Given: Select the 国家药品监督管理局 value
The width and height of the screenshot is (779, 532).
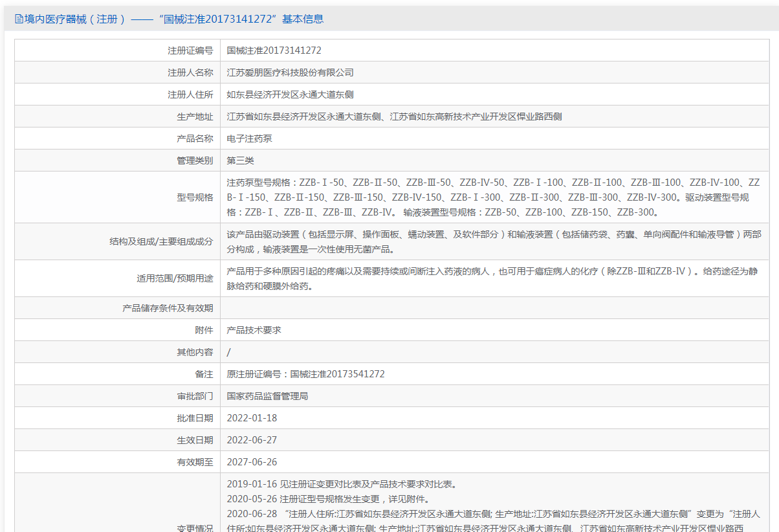Looking at the screenshot, I should click(267, 396).
